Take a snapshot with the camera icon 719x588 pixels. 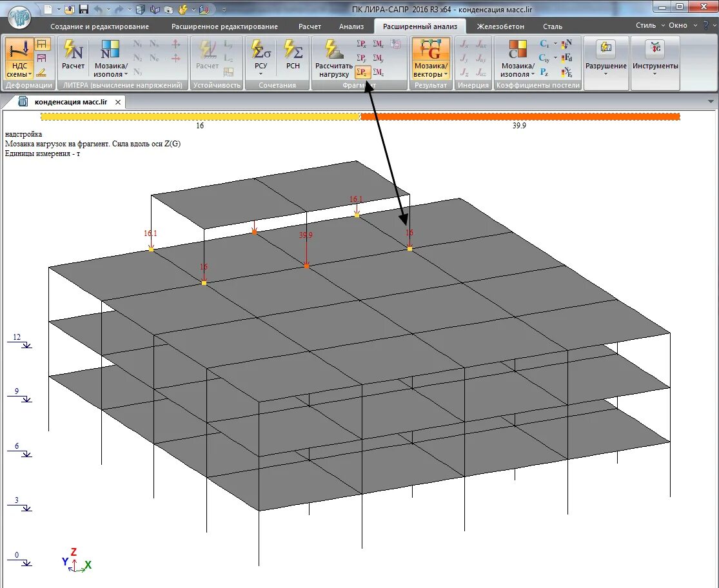169,9
